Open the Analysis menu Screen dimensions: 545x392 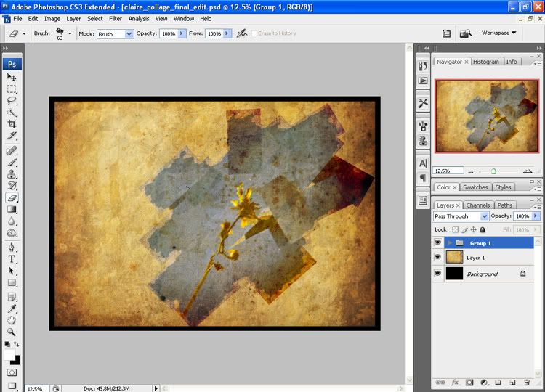coord(138,19)
